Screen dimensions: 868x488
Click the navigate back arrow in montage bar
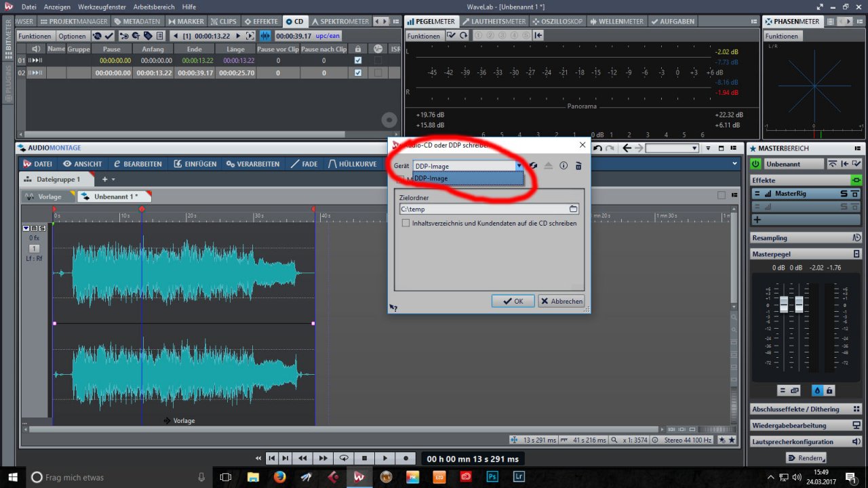(627, 148)
